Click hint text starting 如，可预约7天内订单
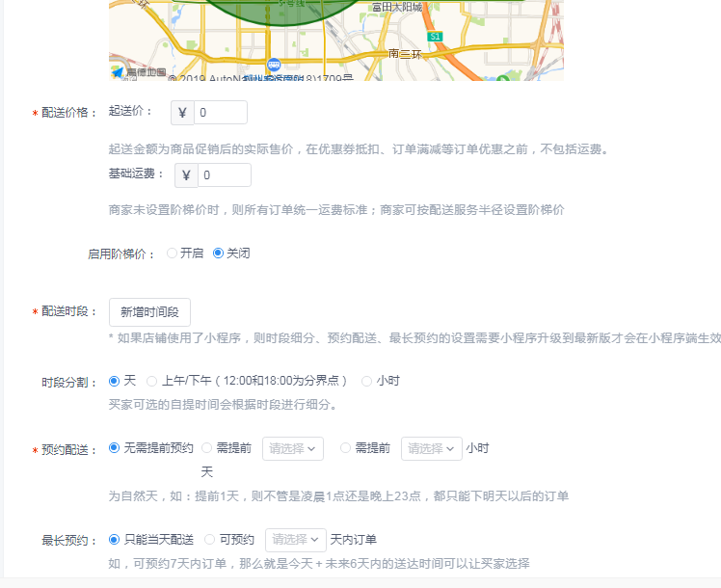The height and width of the screenshot is (588, 721). pyautogui.click(x=319, y=564)
